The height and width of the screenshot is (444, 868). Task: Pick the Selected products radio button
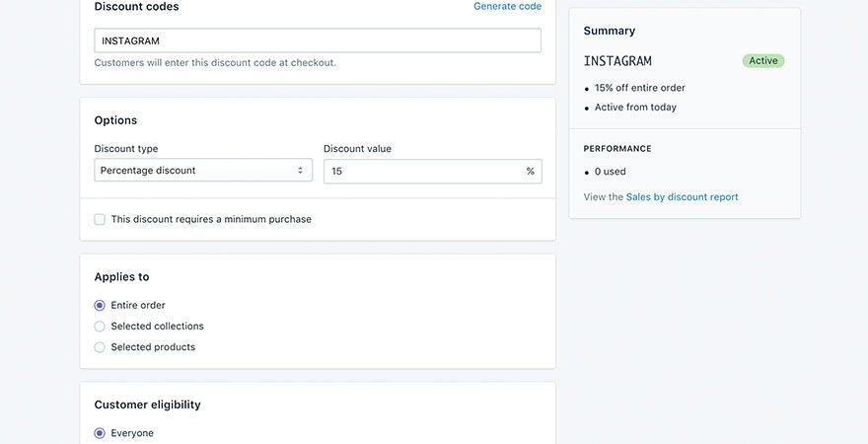100,347
